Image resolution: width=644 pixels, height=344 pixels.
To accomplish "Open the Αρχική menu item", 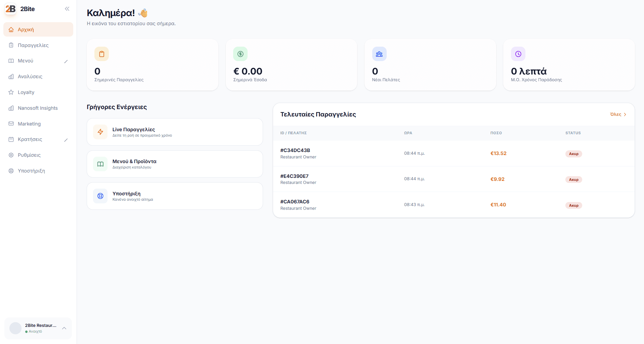I will pyautogui.click(x=38, y=30).
